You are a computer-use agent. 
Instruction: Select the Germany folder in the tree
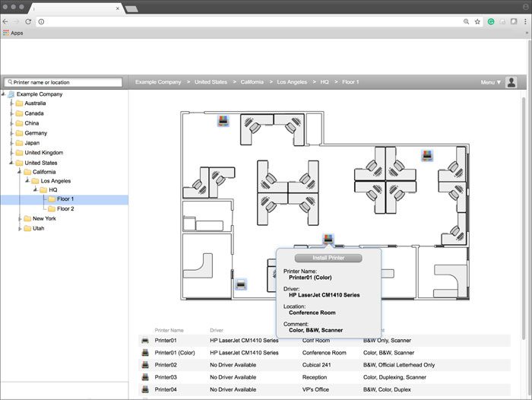click(x=35, y=133)
